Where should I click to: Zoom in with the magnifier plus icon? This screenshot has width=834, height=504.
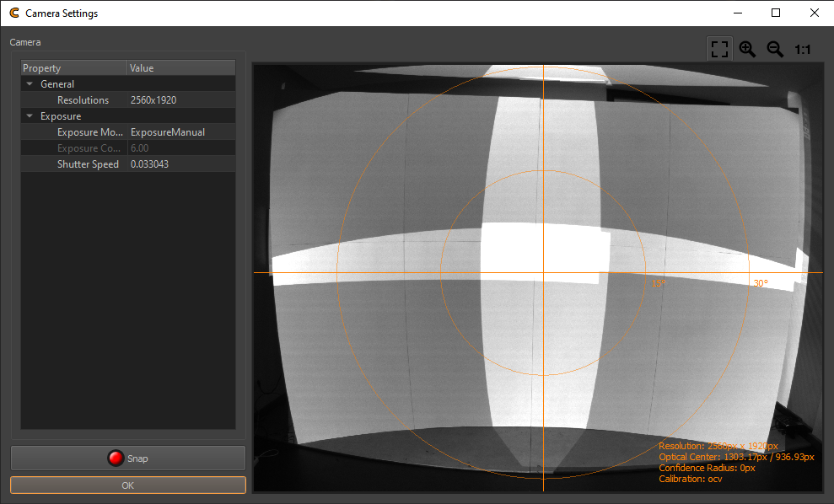coord(747,49)
